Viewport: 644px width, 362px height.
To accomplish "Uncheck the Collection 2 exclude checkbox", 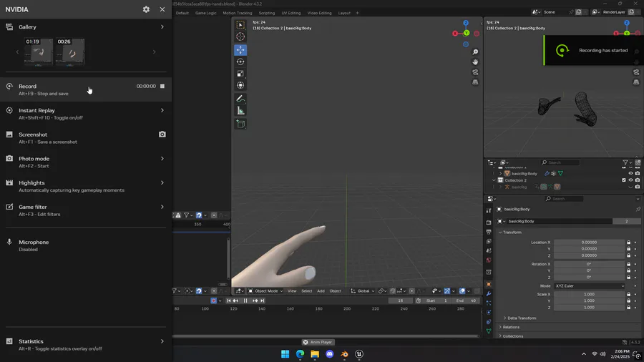I will [624, 180].
